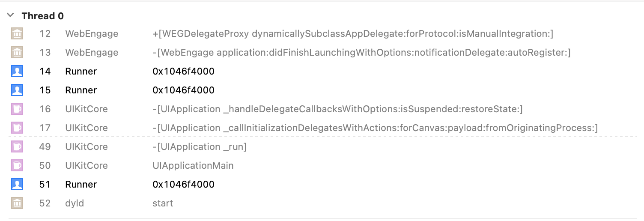The image size is (644, 221).
Task: Select the dynamicallySubclassAppDelegate stack frame
Action: (x=322, y=33)
